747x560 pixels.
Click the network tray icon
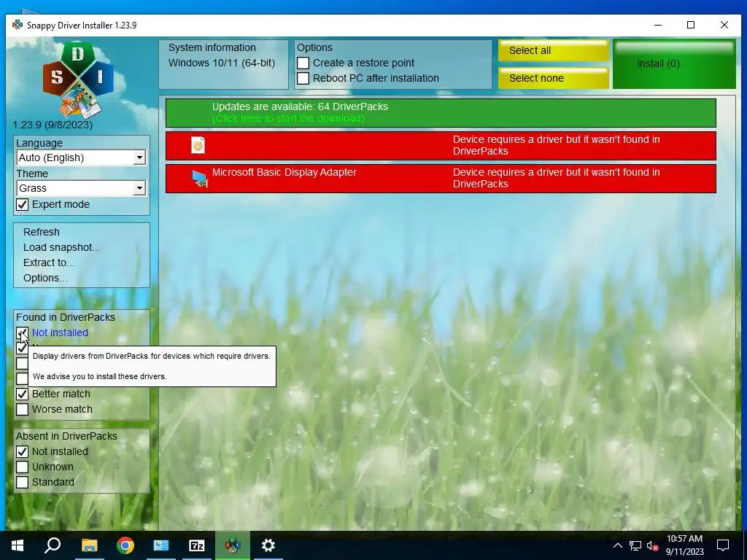[x=635, y=545]
